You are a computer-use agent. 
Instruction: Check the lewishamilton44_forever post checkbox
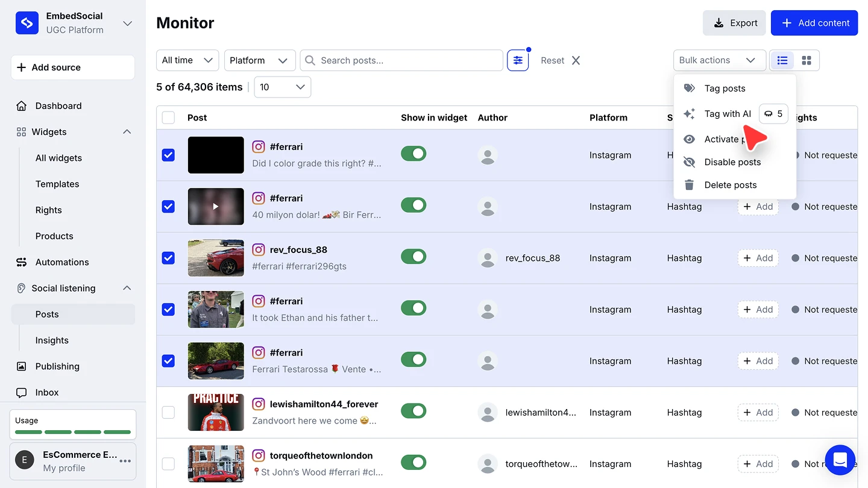point(168,412)
